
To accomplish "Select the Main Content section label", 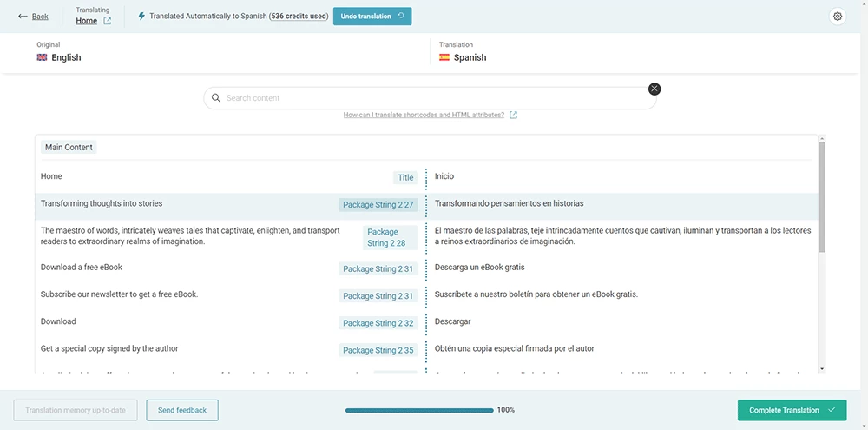I will pos(69,148).
